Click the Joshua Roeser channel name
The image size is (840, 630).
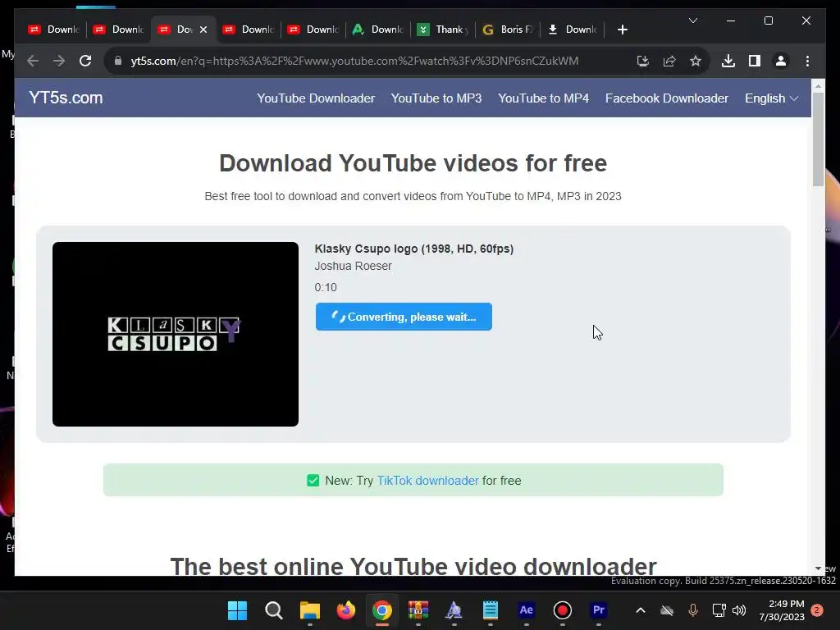point(353,266)
